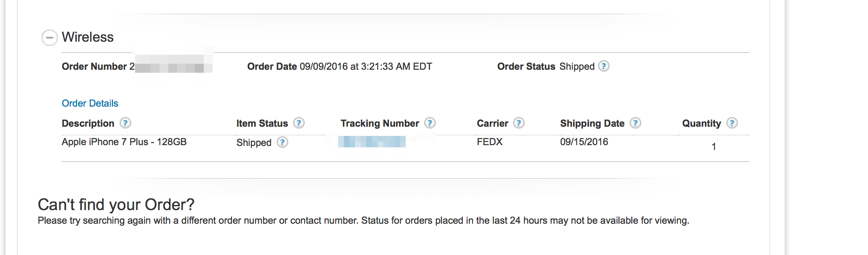The image size is (868, 255).
Task: Click the quantity value 1
Action: point(714,147)
